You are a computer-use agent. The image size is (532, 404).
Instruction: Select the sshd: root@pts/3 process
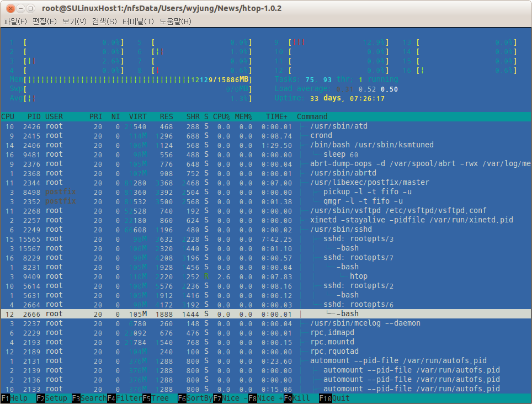266,239
